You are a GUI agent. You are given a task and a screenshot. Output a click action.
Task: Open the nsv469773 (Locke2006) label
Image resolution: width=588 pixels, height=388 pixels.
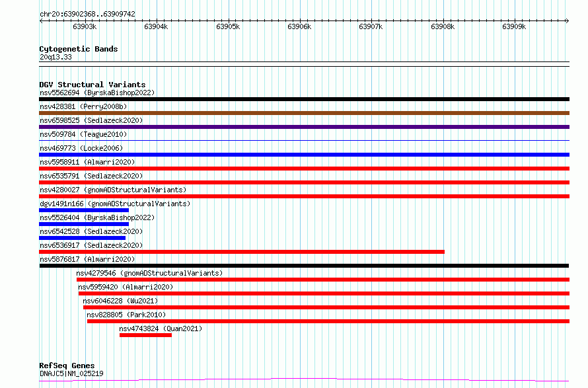(81, 148)
